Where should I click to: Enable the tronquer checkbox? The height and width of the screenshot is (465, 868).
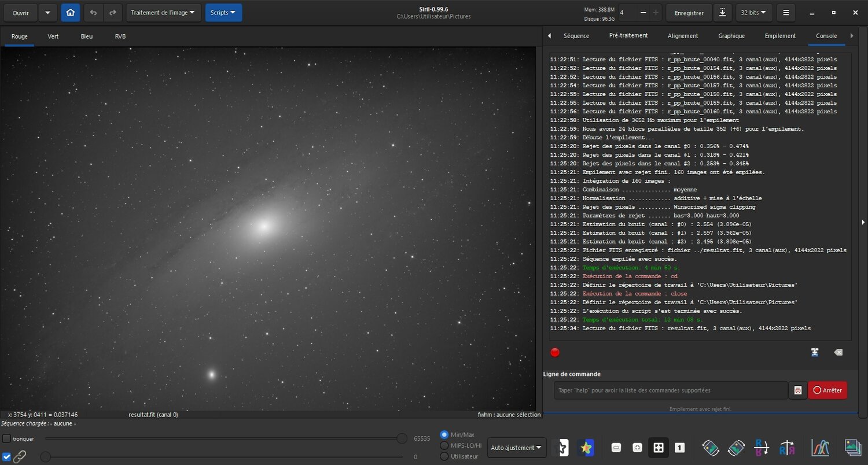(x=6, y=438)
